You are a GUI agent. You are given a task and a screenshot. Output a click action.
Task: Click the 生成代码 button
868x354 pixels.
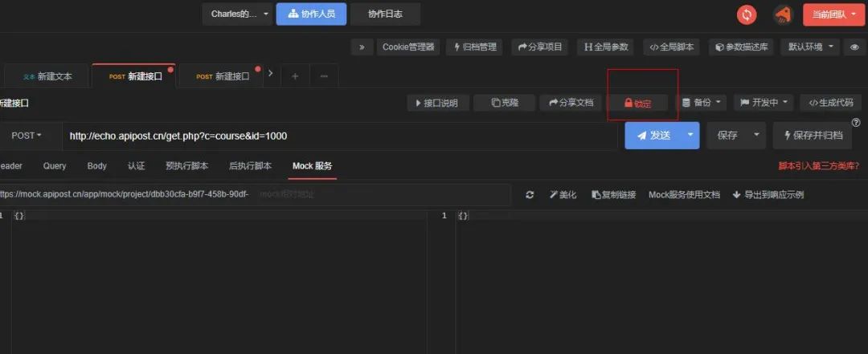pos(830,103)
